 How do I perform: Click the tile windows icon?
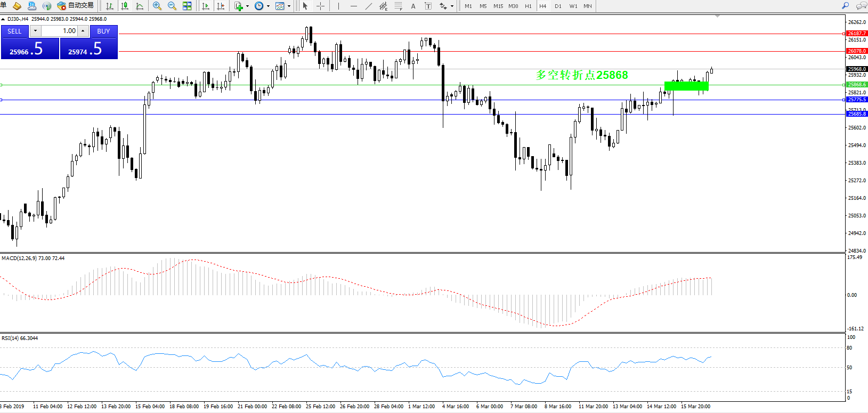(187, 6)
